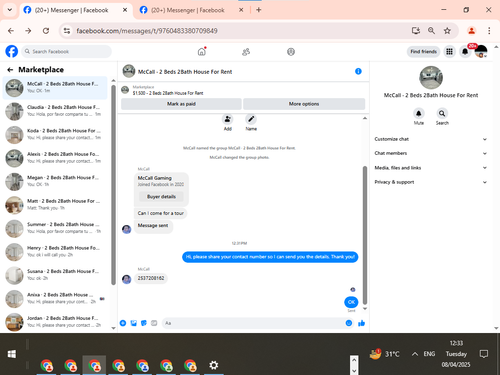Choose a GIF in composer
This screenshot has height=375, width=500.
(154, 323)
